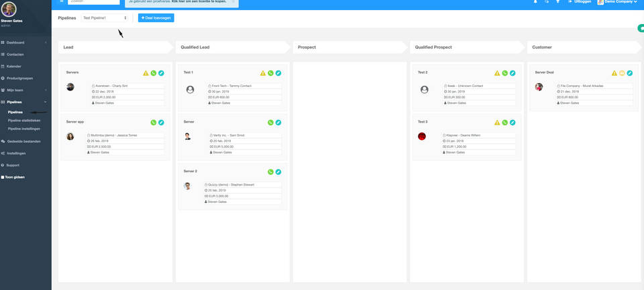Open the Test Pipeline1 pipeline dropdown

[x=104, y=18]
